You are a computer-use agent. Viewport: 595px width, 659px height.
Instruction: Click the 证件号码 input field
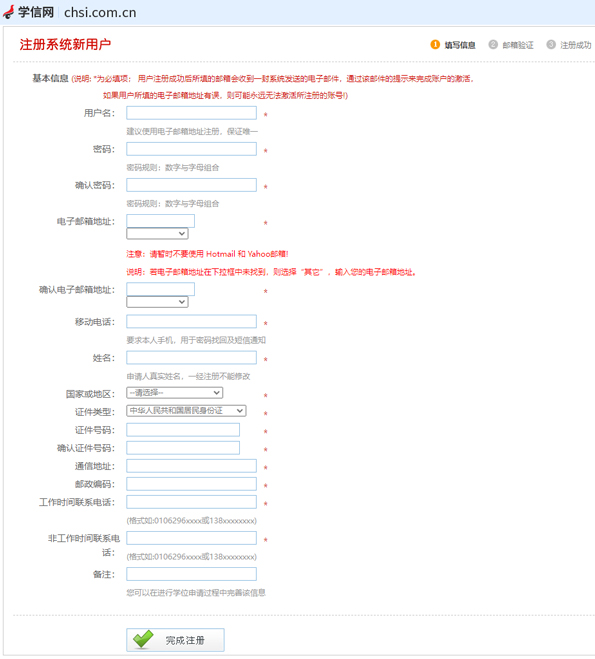pyautogui.click(x=183, y=430)
